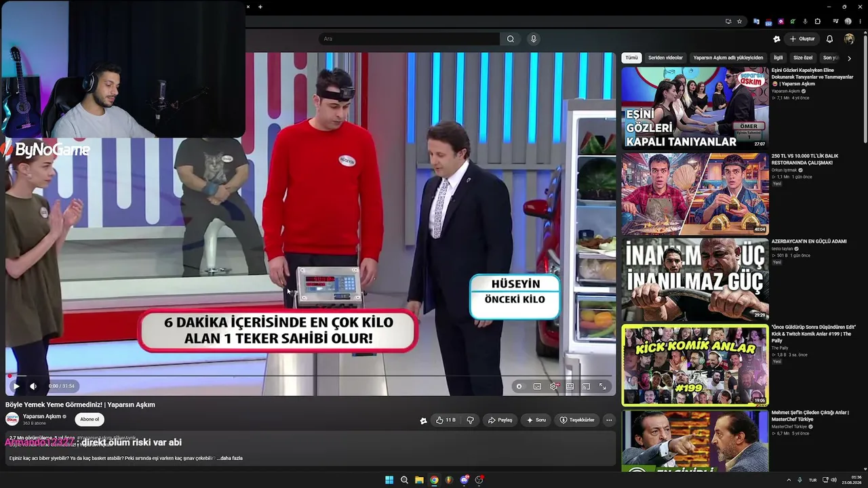Open the YouTube notifications bell
The image size is (868, 488).
pyautogui.click(x=829, y=39)
